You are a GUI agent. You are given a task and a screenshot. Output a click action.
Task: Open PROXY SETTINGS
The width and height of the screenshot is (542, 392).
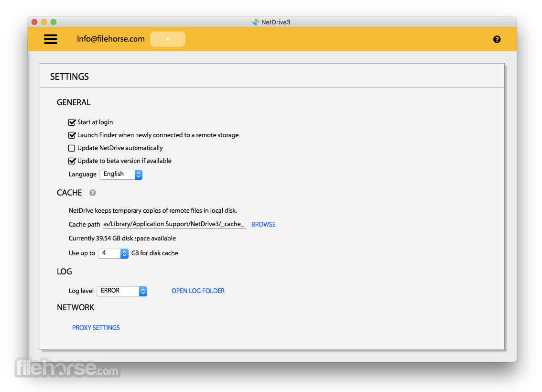click(x=96, y=328)
